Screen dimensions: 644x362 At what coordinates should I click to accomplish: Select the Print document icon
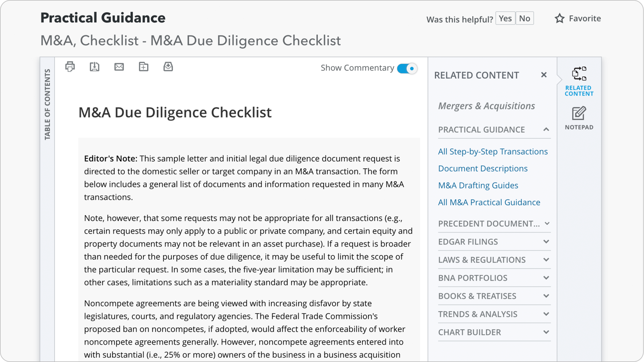pyautogui.click(x=70, y=67)
